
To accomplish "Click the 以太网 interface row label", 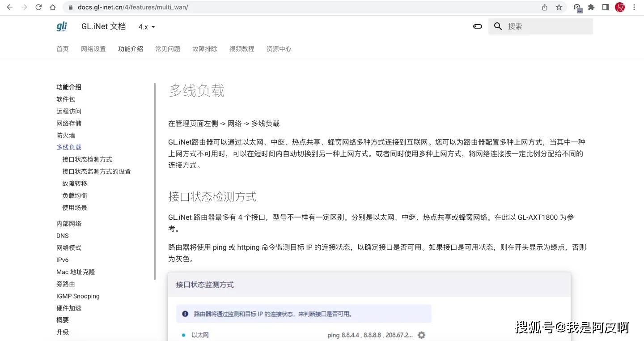I will 200,335.
